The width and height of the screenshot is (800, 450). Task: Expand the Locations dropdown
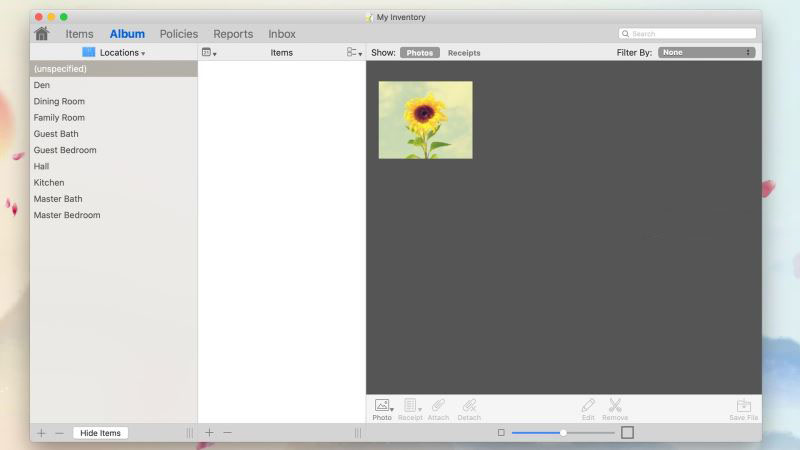[122, 53]
